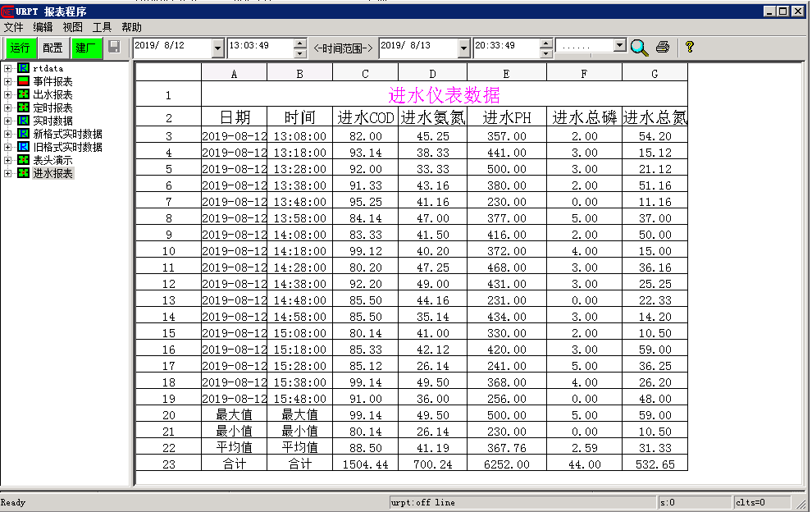Viewport: 812px width, 512px height.
Task: Click the magnifier query icon
Action: [639, 48]
